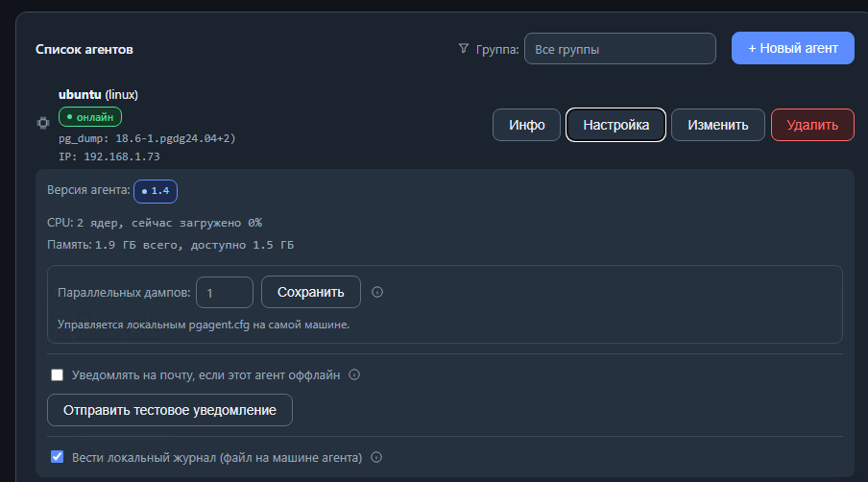Open info tooltip for offline email notification
This screenshot has height=482, width=868.
[x=354, y=374]
